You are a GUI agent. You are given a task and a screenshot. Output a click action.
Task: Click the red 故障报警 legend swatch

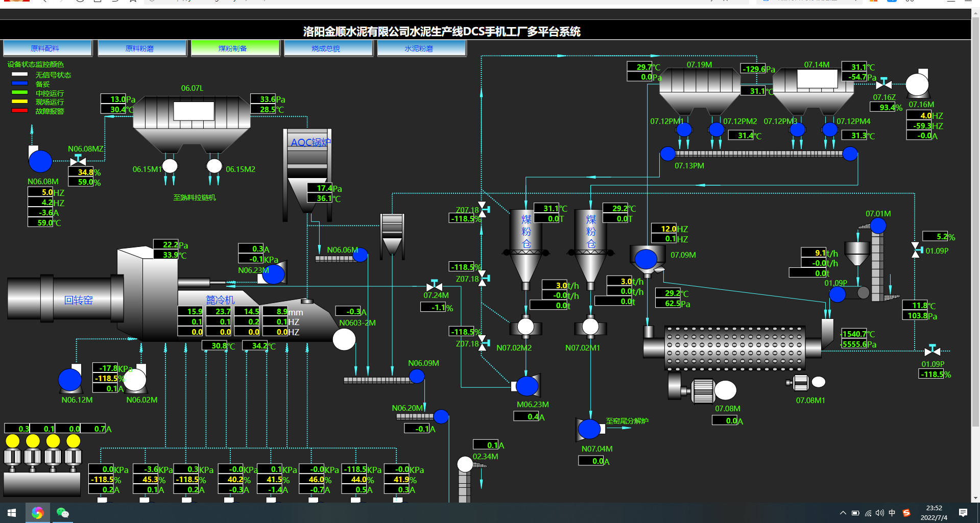(x=19, y=111)
